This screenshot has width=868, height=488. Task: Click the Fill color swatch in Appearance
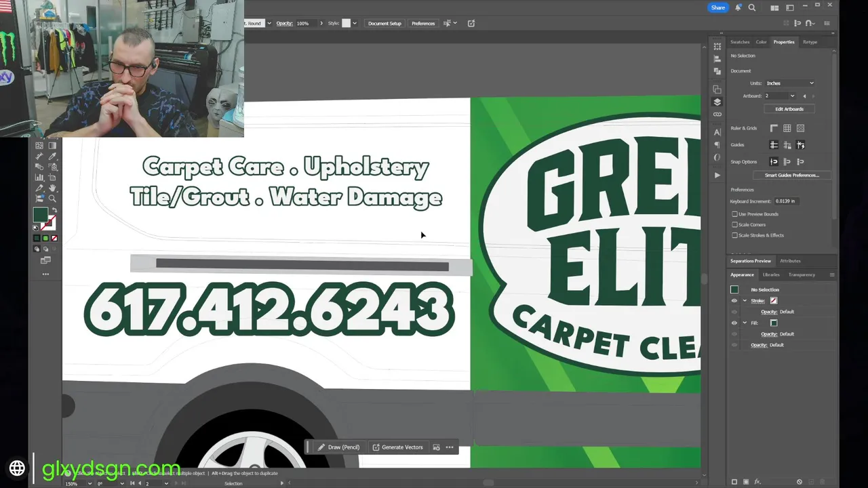pyautogui.click(x=774, y=323)
